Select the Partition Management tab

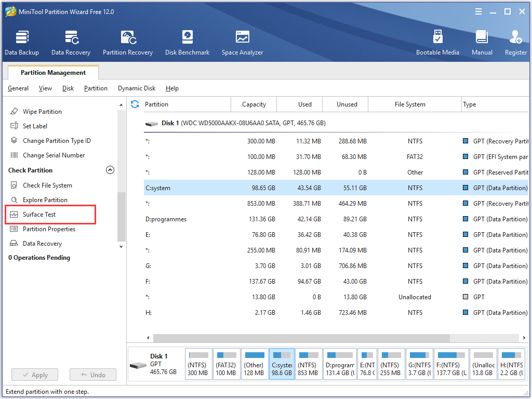tap(54, 73)
